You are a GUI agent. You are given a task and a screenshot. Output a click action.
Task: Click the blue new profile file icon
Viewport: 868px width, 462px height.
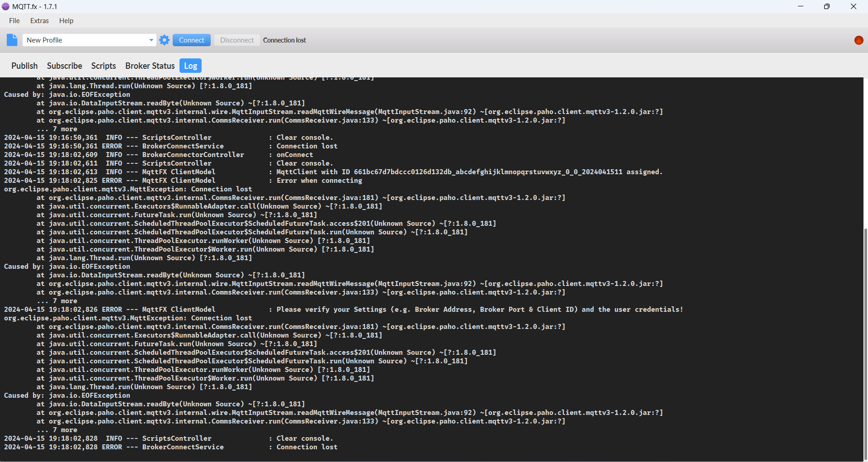(12, 40)
